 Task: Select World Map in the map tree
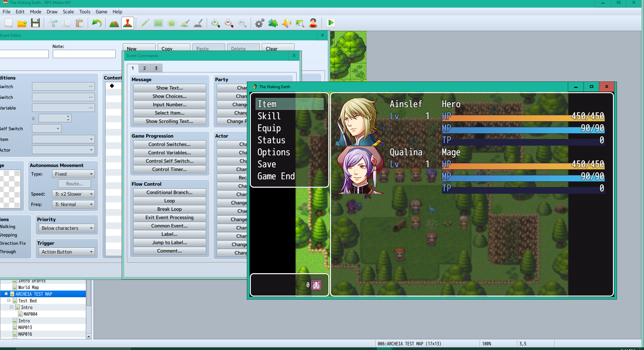28,287
